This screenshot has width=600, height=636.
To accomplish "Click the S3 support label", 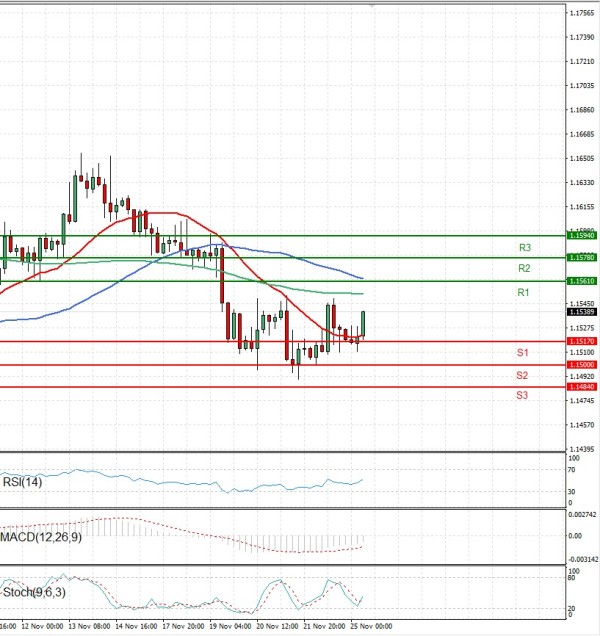I will tap(522, 396).
